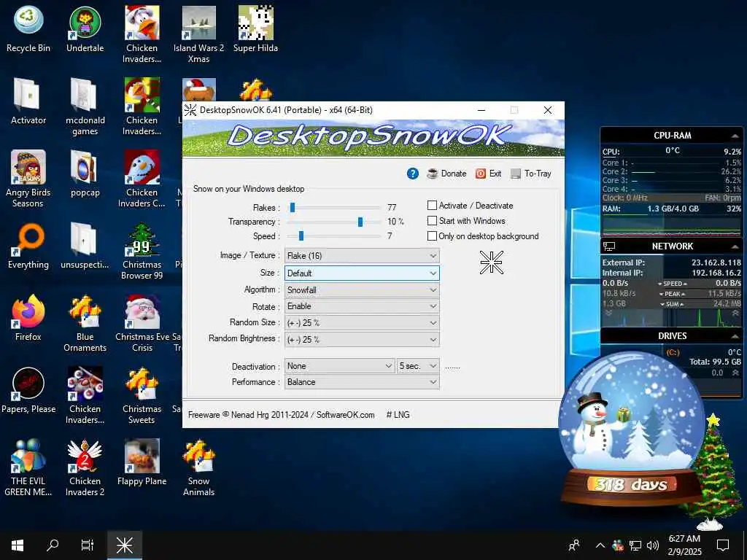
Task: Tick the Activate / Deactivate checkbox
Action: coord(432,205)
